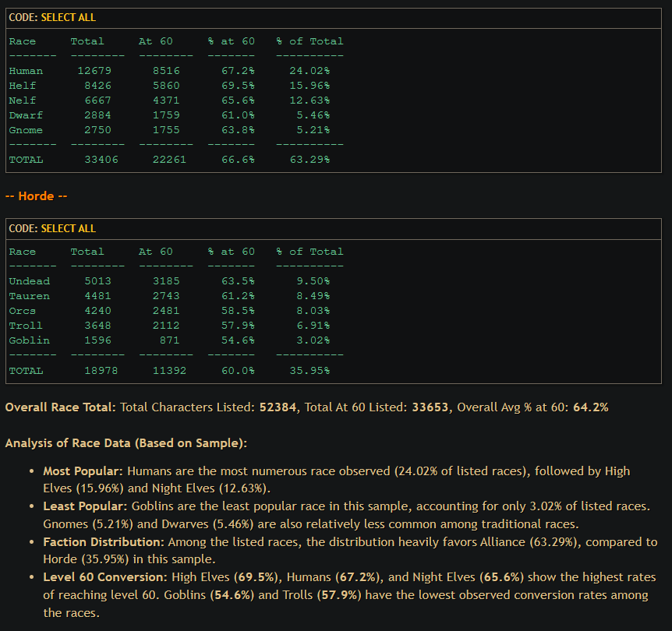
Task: Click SELECT ALL in Alliance code box
Action: 68,18
